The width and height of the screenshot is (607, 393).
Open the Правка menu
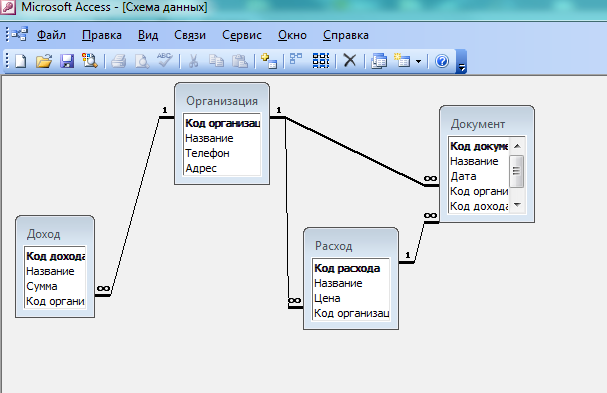(102, 35)
